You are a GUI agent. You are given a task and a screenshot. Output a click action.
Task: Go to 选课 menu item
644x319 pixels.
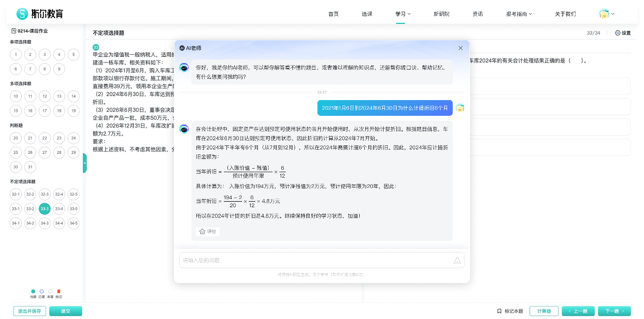[x=367, y=14]
